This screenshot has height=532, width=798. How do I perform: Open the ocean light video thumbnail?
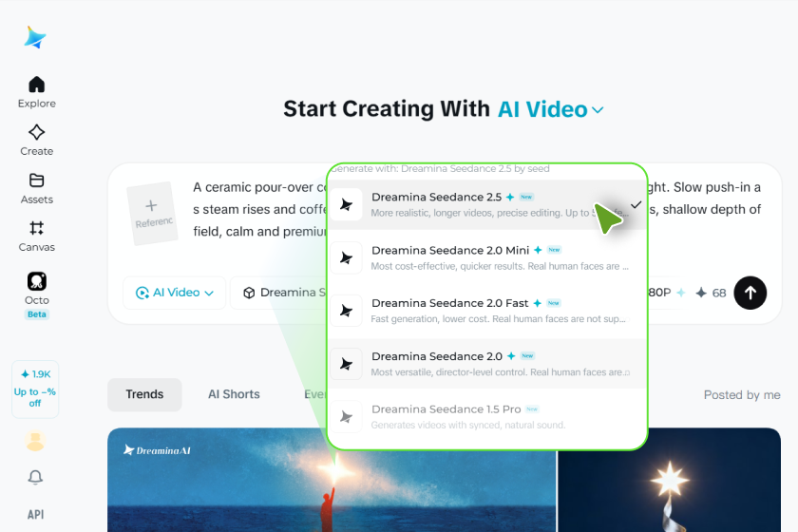(x=332, y=480)
